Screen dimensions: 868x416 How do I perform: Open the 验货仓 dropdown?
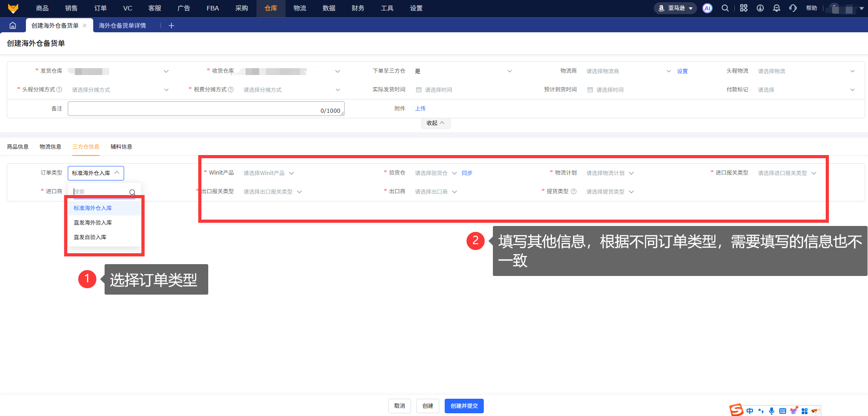(x=436, y=173)
